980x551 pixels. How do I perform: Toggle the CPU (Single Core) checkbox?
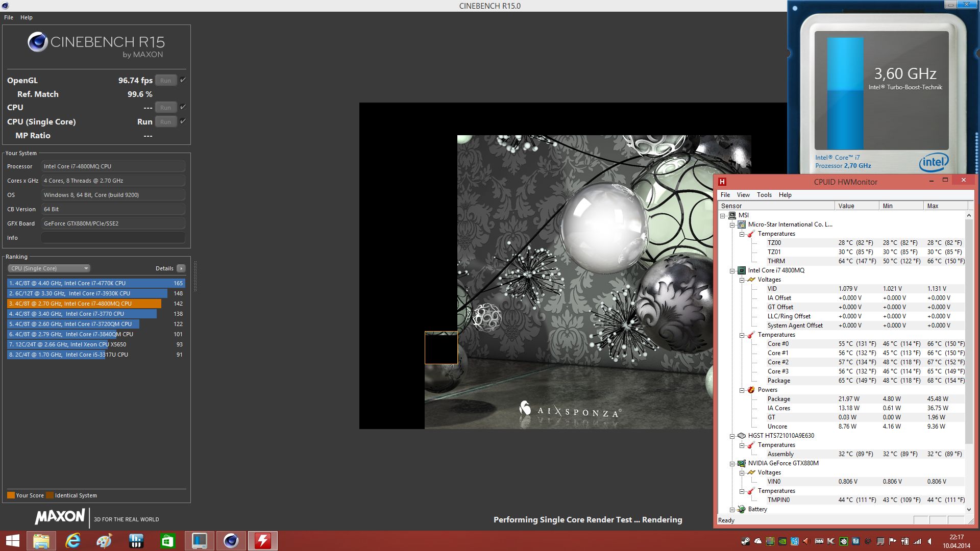[183, 121]
